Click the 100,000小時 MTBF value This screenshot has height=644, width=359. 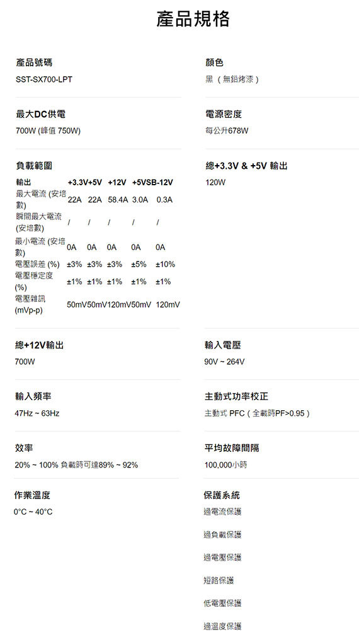point(225,465)
